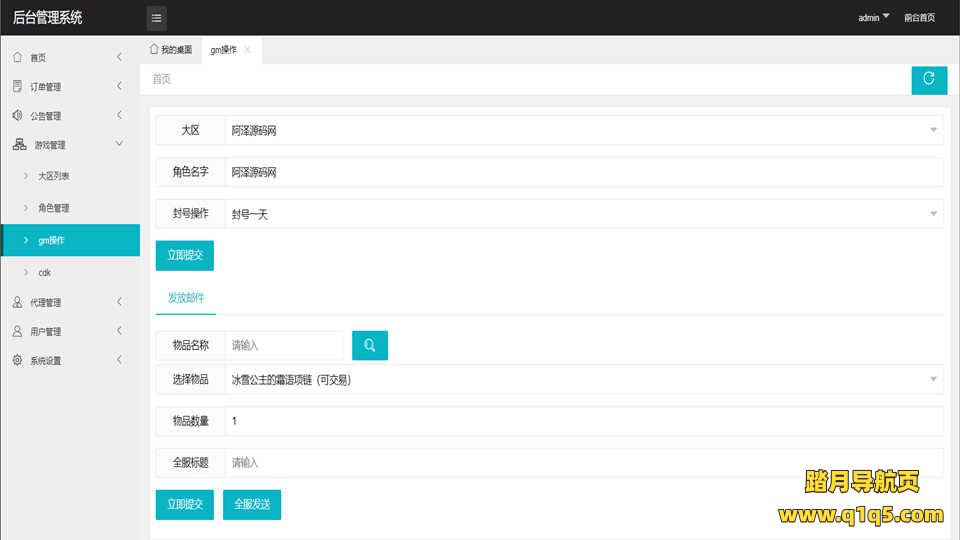Click the home icon beside 首页
This screenshot has height=540, width=960.
[18, 57]
